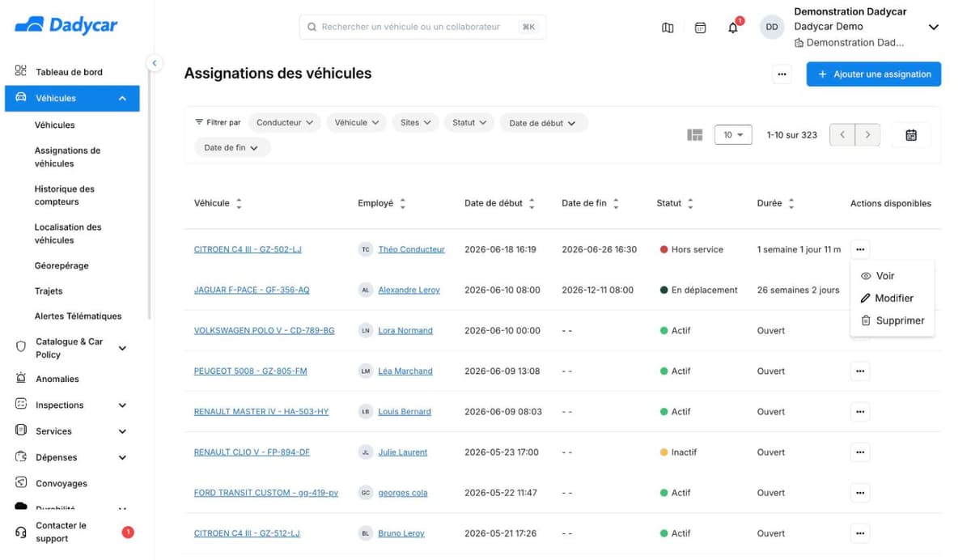The width and height of the screenshot is (971, 560).
Task: Click the DD user avatar
Action: [x=772, y=28]
